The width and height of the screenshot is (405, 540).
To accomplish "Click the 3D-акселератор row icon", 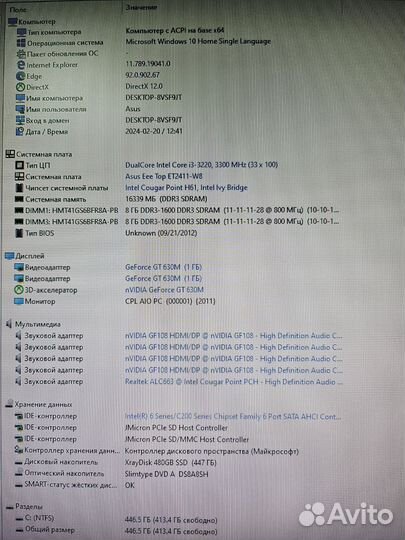I will tap(18, 290).
